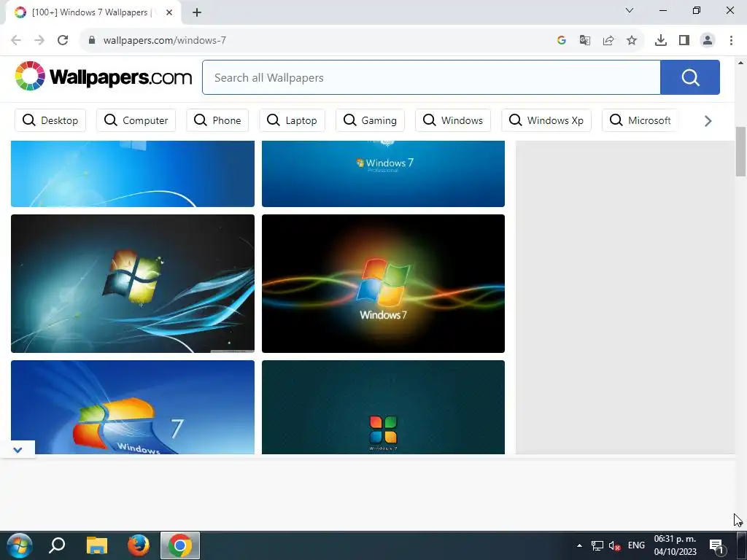This screenshot has width=747, height=560.
Task: Open a new tab with plus button
Action: pyautogui.click(x=197, y=12)
